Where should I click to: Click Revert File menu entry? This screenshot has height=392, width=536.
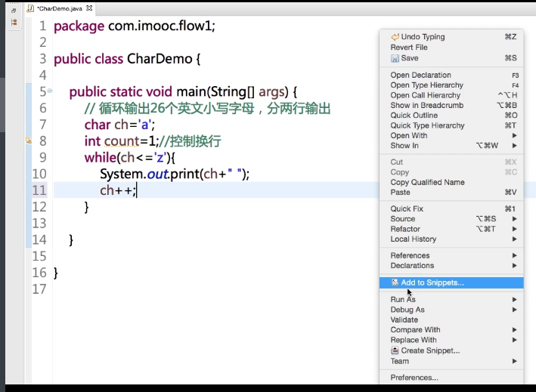[x=408, y=48]
